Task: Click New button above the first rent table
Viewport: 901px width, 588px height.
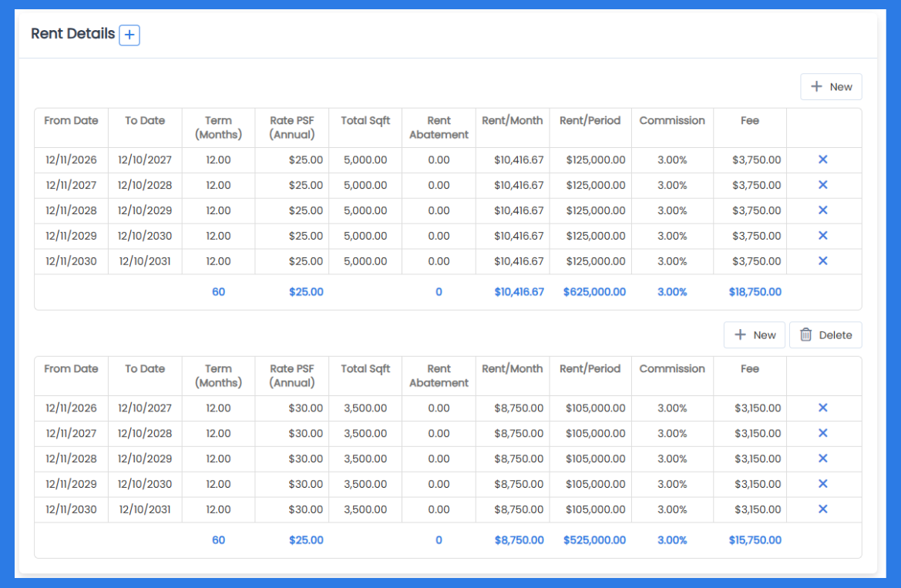Action: click(x=831, y=87)
